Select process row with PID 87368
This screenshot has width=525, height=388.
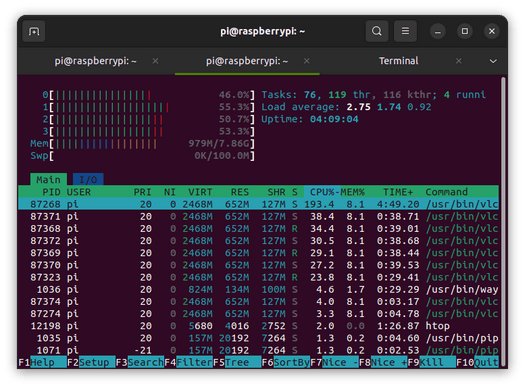[258, 229]
